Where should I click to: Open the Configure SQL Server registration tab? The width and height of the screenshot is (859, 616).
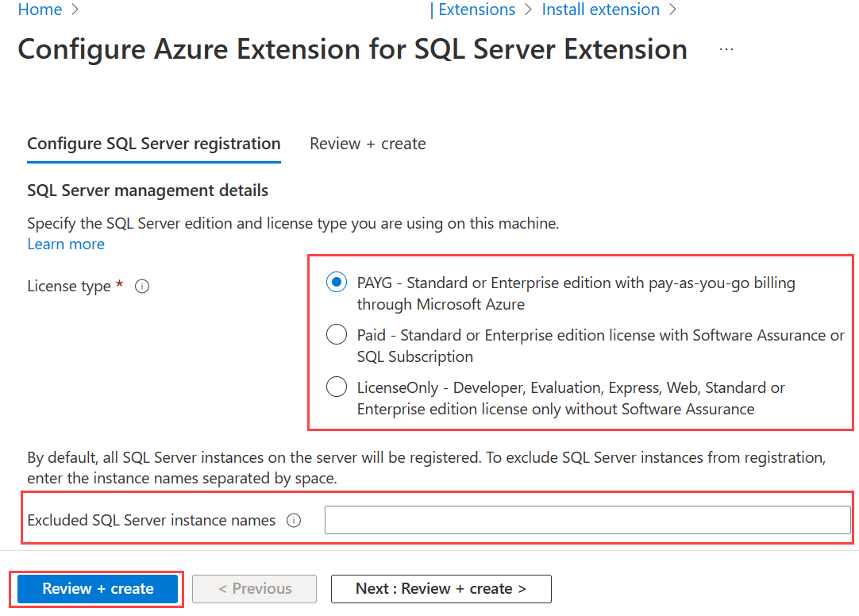point(153,144)
